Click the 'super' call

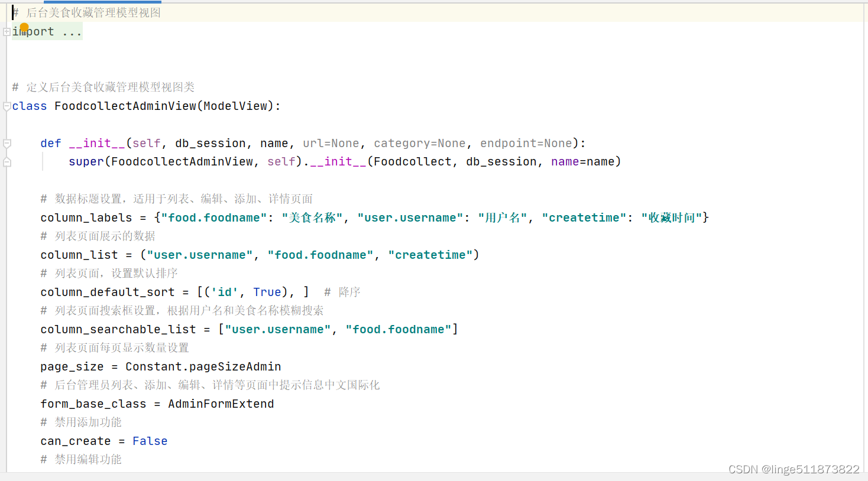pyautogui.click(x=86, y=162)
